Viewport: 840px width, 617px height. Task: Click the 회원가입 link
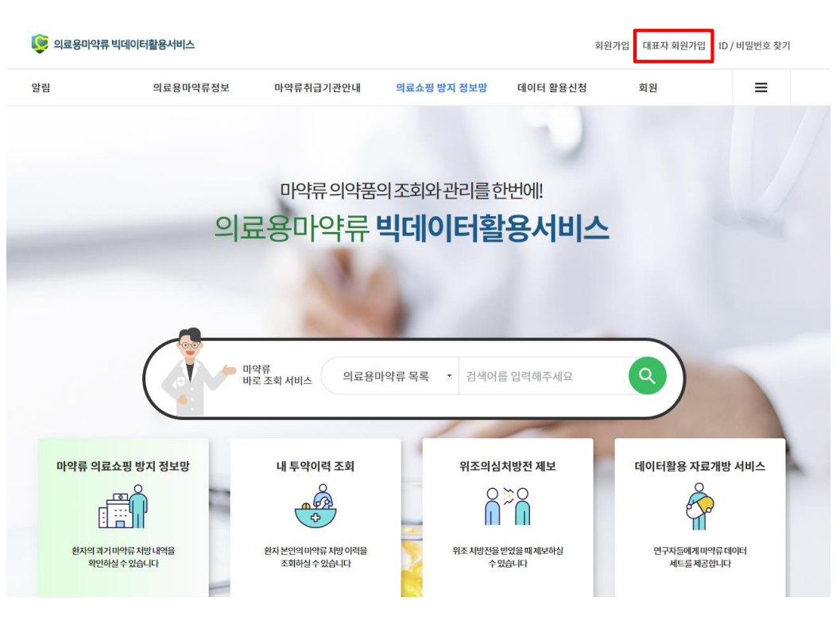(612, 45)
